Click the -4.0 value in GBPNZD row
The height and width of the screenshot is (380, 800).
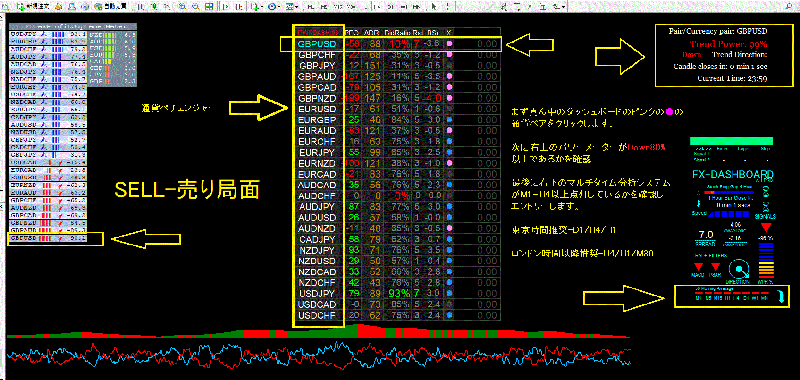432,98
